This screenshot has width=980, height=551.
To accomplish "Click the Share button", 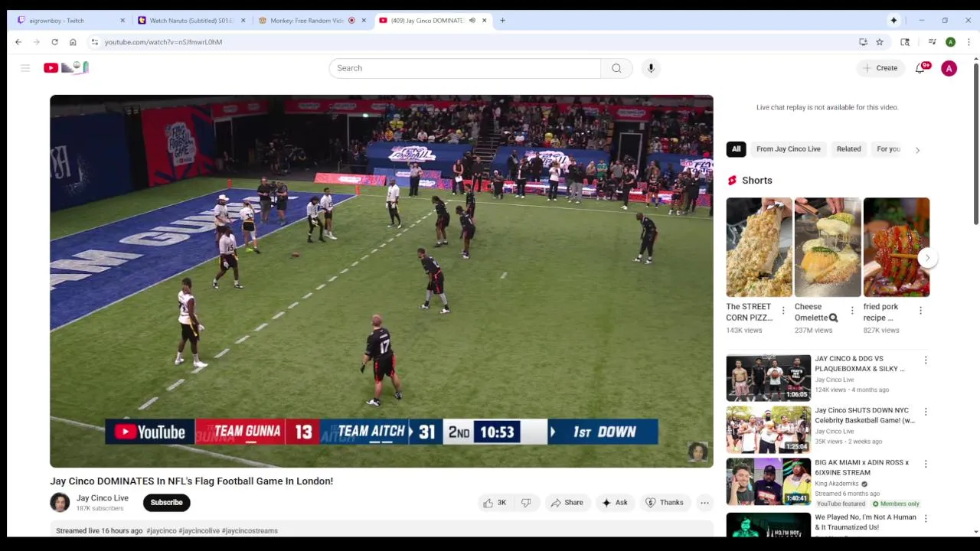I will pyautogui.click(x=567, y=503).
